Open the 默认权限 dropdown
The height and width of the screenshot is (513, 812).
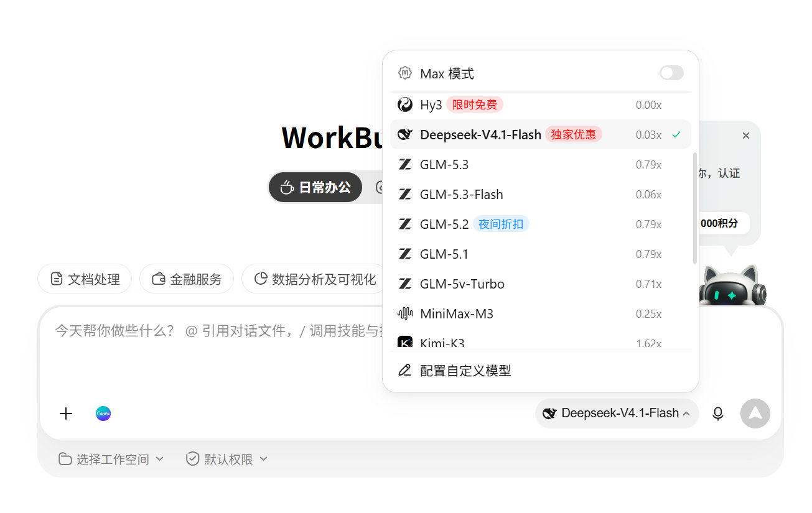pyautogui.click(x=227, y=459)
